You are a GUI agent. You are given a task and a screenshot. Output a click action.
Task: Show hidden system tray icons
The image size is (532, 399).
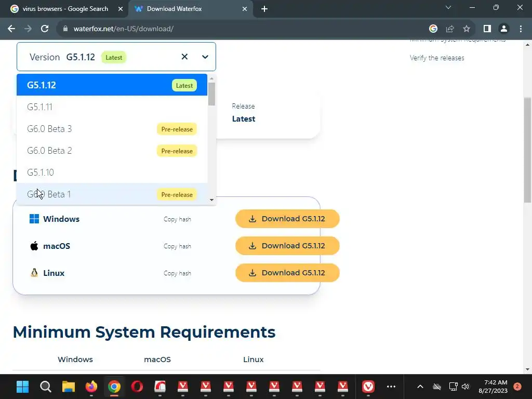[420, 387]
